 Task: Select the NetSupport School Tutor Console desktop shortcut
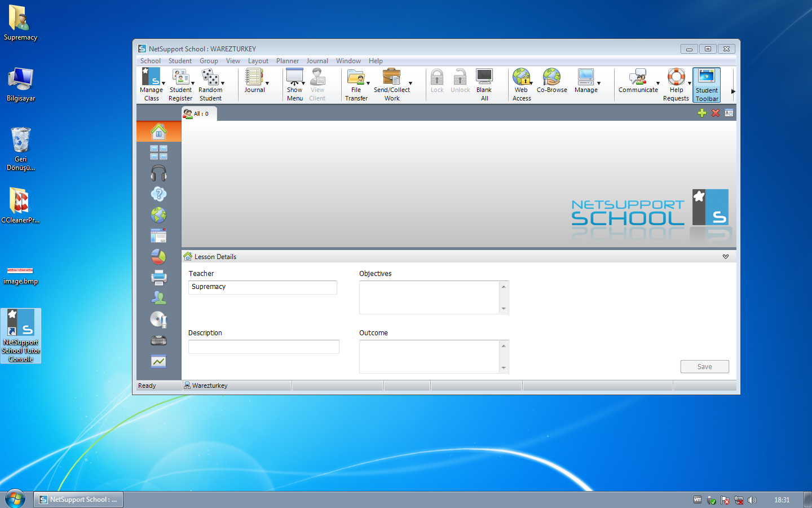tap(21, 336)
